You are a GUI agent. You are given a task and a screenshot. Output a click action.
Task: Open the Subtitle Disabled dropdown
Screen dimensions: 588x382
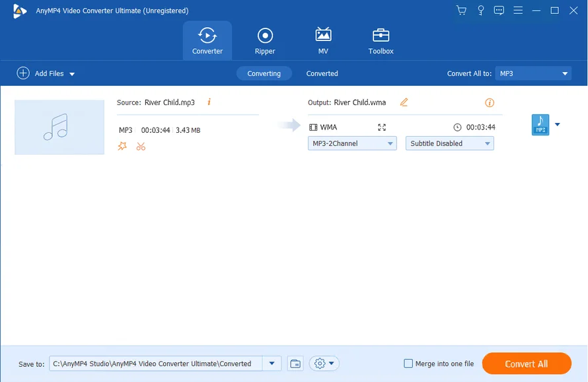[x=450, y=143]
